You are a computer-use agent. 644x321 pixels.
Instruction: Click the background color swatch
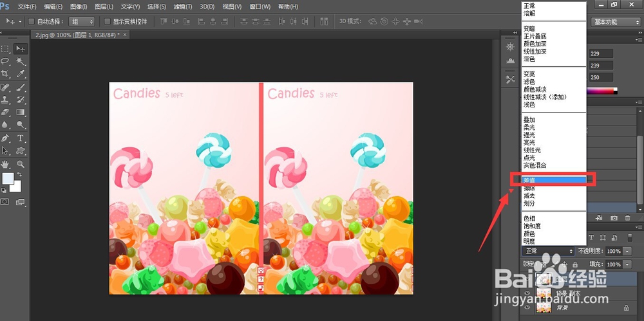[17, 188]
